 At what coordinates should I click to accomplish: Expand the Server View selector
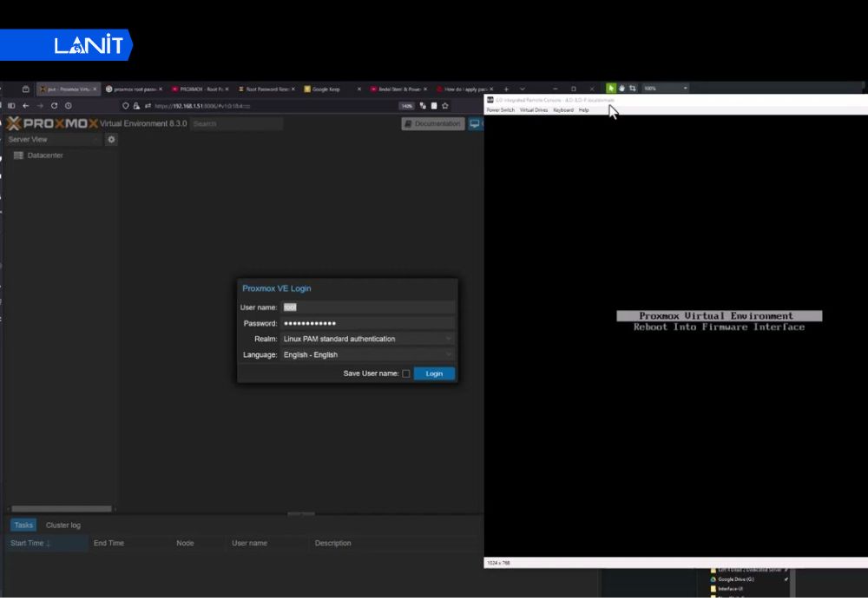[x=52, y=140]
